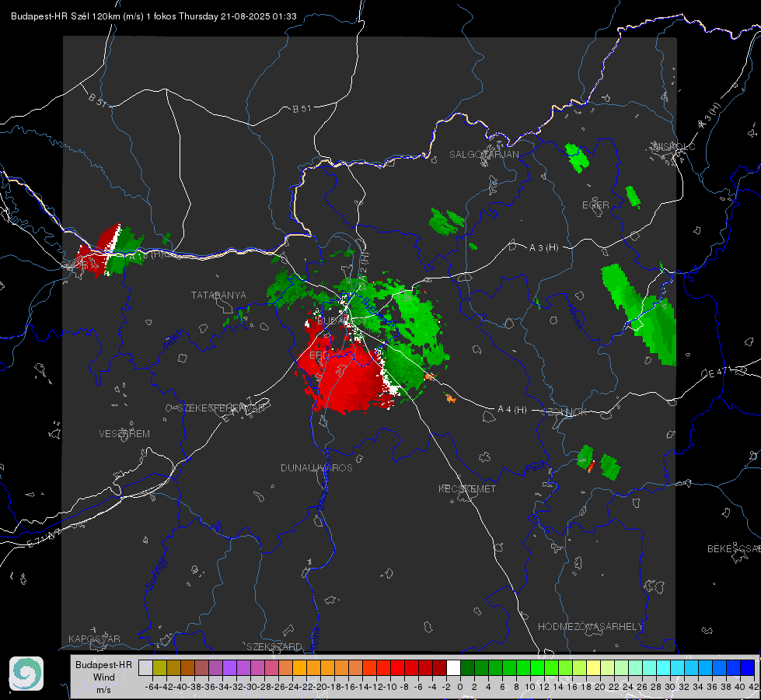Click the swirl logo beside the legend
The height and width of the screenshot is (700, 761).
coord(26,674)
